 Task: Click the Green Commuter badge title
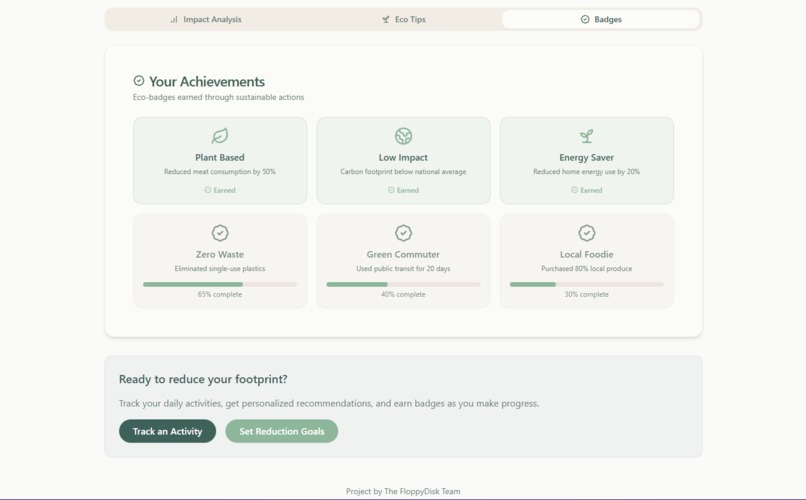(404, 254)
